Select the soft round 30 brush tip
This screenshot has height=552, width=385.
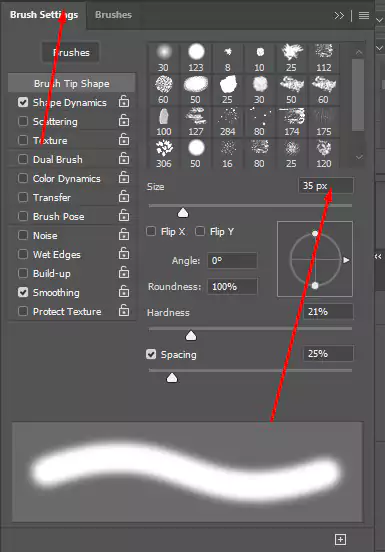[x=163, y=58]
